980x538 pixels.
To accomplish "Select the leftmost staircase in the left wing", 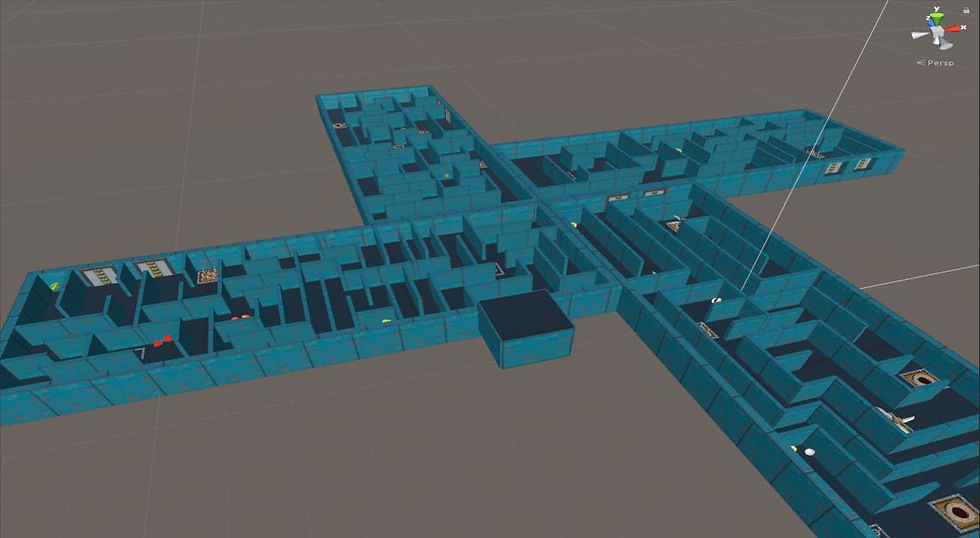I will point(101,276).
